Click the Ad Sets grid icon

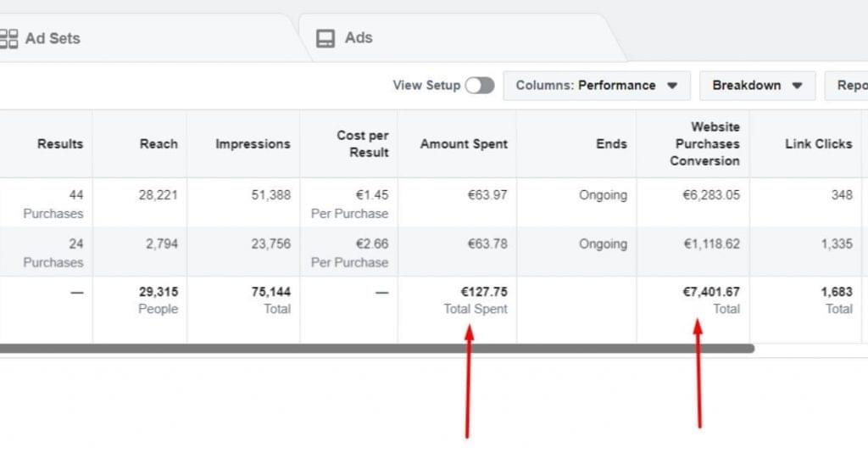[8, 38]
